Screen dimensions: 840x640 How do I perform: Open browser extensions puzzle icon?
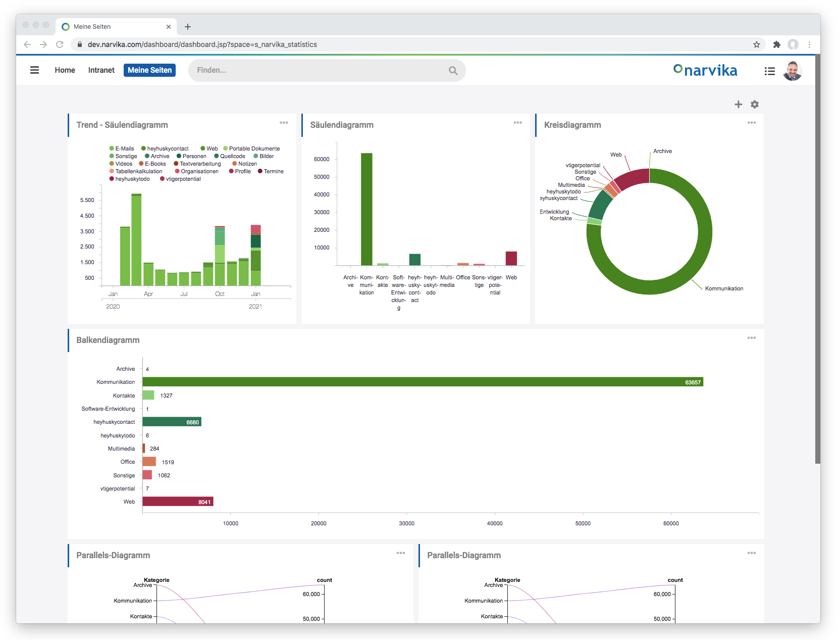point(777,44)
